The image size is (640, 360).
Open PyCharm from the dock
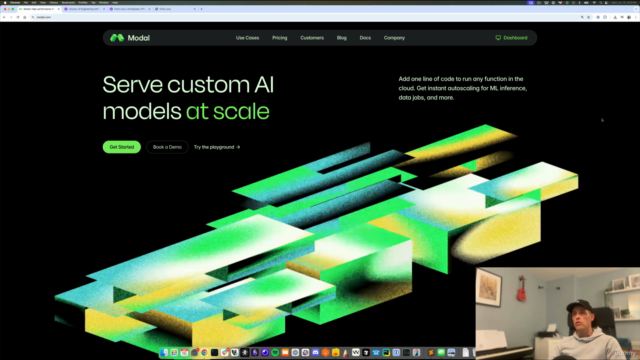tap(386, 353)
